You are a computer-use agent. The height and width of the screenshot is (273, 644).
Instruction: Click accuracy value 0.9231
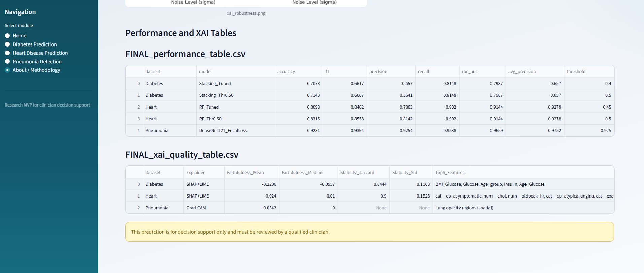tap(299, 130)
